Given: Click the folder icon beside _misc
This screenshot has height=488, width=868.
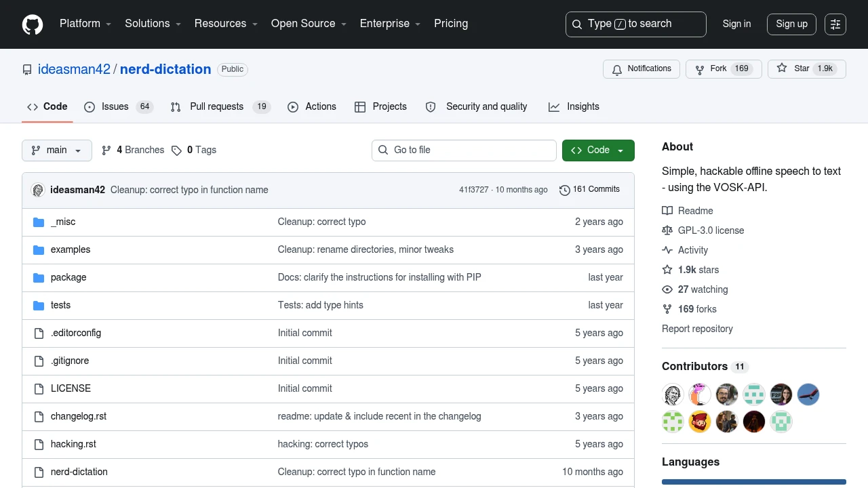Looking at the screenshot, I should (39, 222).
